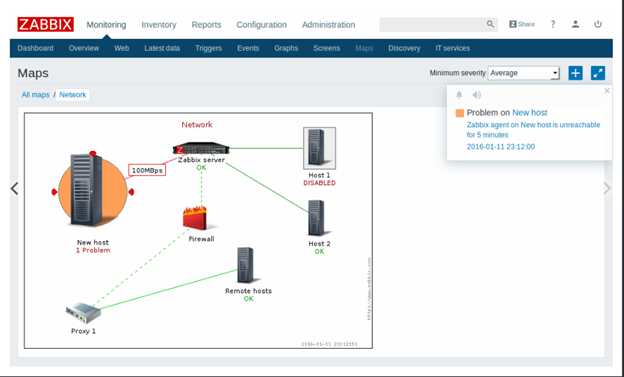Switch to the Maps tab
Viewport: 624px width, 377px height.
pyautogui.click(x=364, y=48)
